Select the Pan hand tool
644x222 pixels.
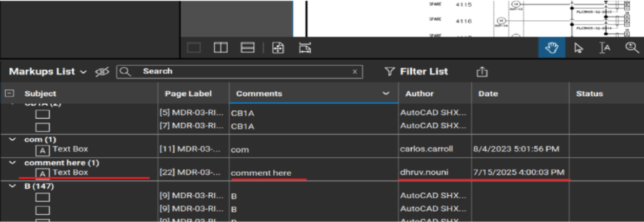coord(552,48)
